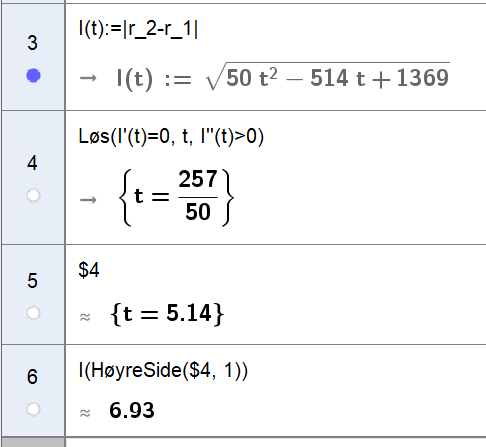This screenshot has height=447, width=486.
Task: Click the t = 257/50 solution output
Action: coord(176,197)
